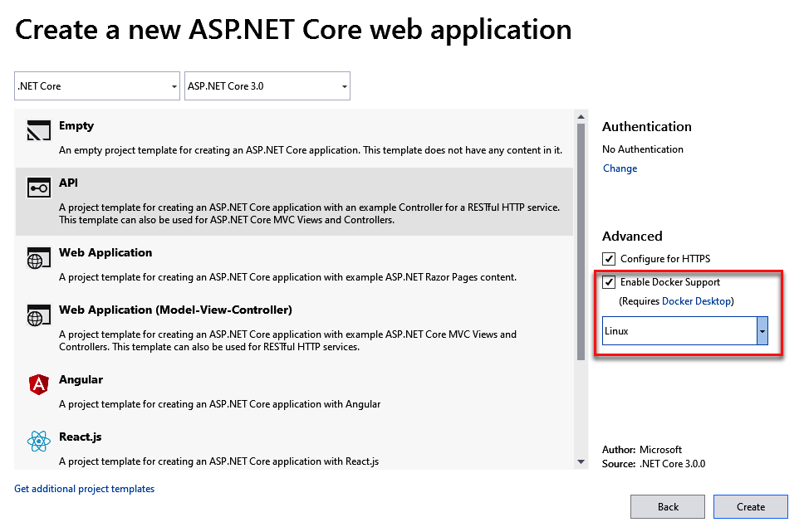The width and height of the screenshot is (804, 532).
Task: Click the Razor Pages description text
Action: [x=287, y=277]
